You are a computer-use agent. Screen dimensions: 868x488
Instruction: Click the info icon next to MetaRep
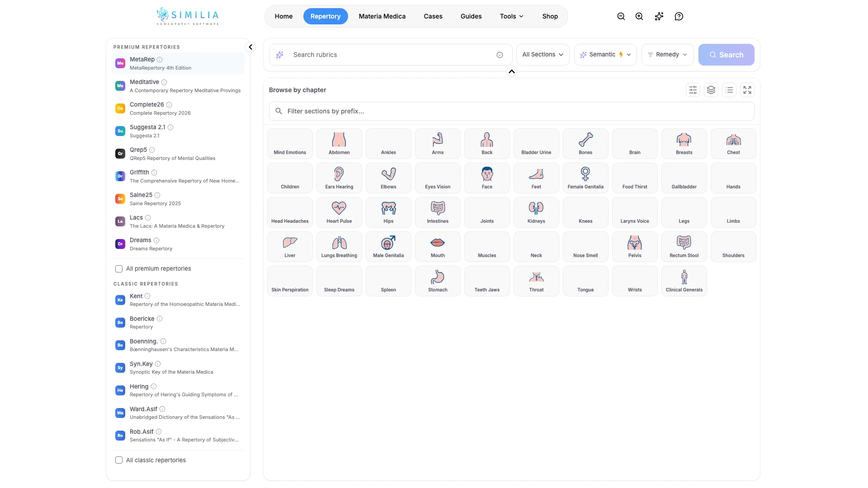160,60
